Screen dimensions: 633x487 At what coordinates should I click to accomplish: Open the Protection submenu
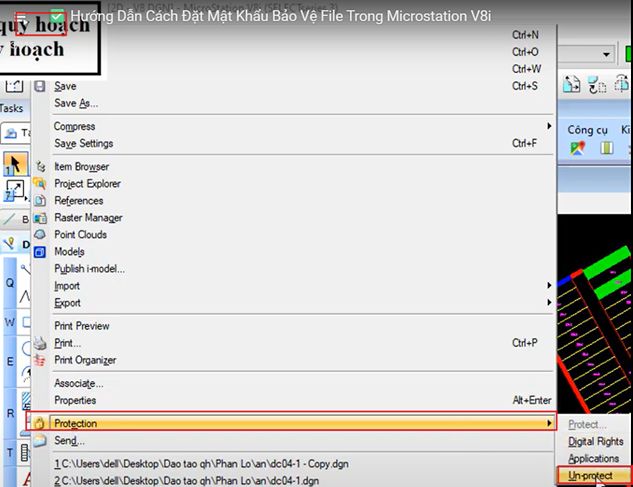tap(291, 422)
